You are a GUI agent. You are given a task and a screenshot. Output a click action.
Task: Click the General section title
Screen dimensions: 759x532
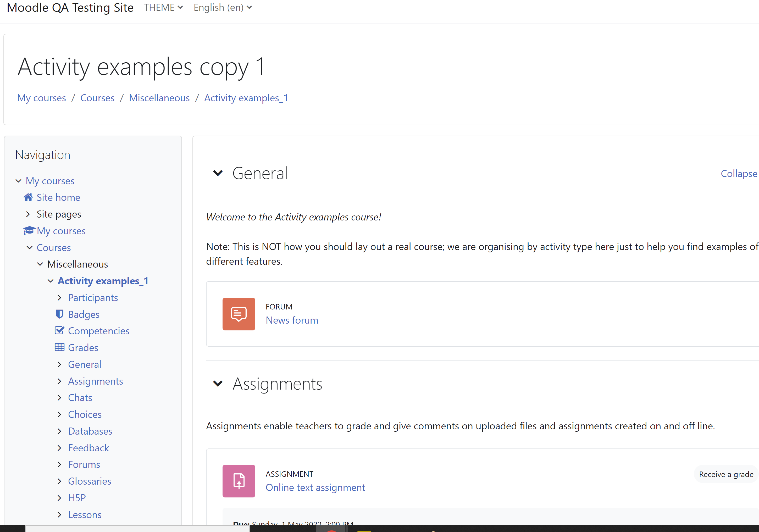click(x=260, y=173)
